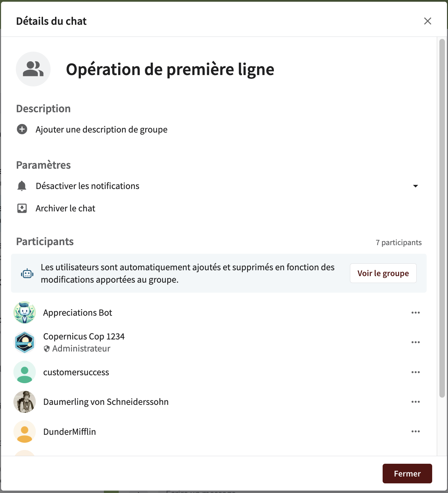Click Copernicus Cop 1234 avatar
The width and height of the screenshot is (448, 493).
[x=24, y=342]
